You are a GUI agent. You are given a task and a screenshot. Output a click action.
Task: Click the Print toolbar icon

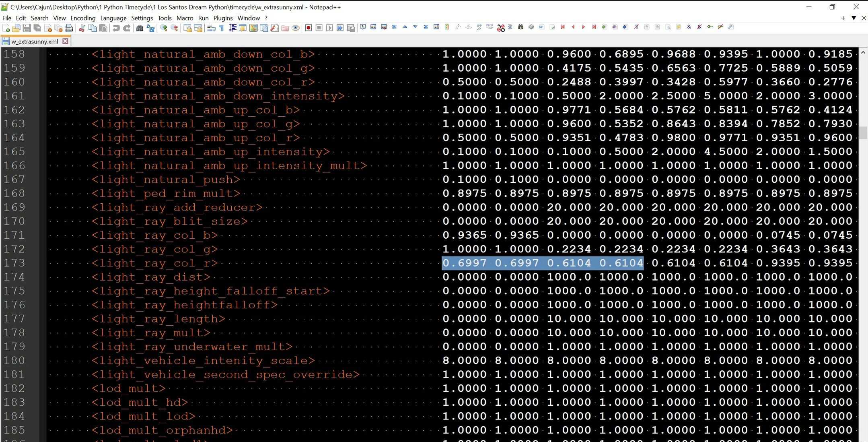pyautogui.click(x=69, y=28)
